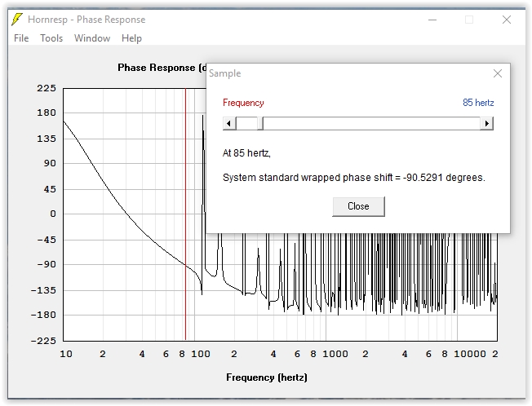The width and height of the screenshot is (532, 406).
Task: Click the wrapped phase shift result text
Action: (354, 178)
